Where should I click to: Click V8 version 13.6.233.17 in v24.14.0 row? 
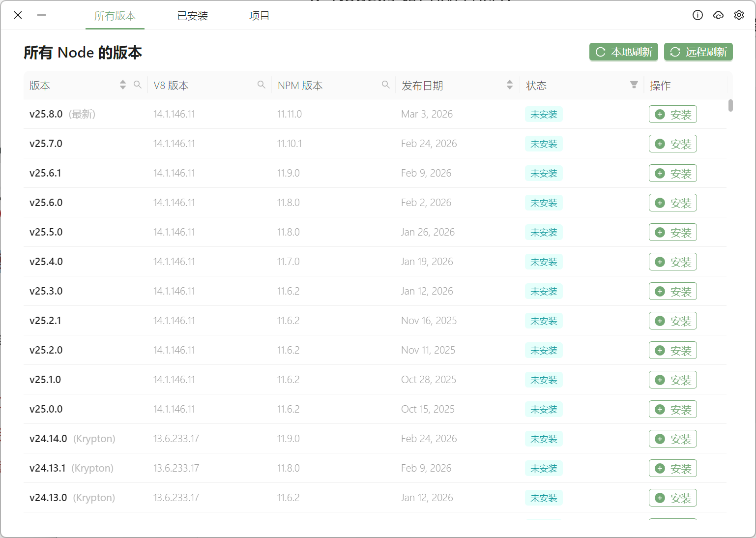176,439
